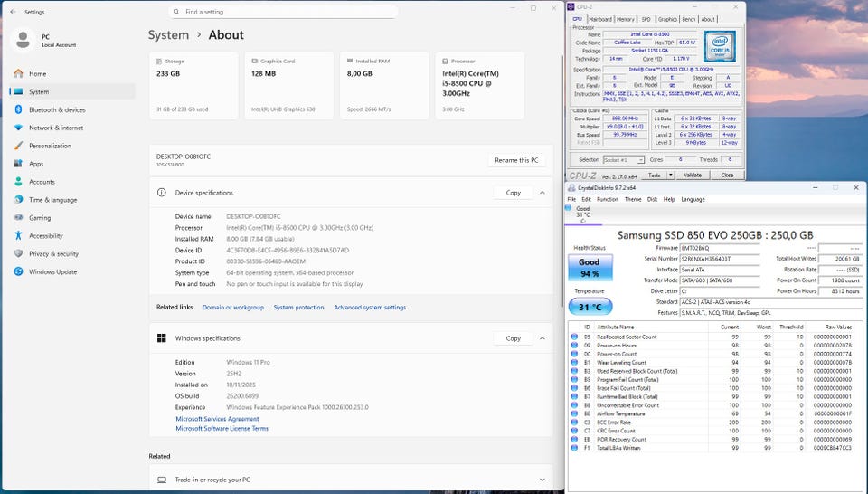The width and height of the screenshot is (868, 494).
Task: Click the Find a setting search box
Action: pos(283,12)
